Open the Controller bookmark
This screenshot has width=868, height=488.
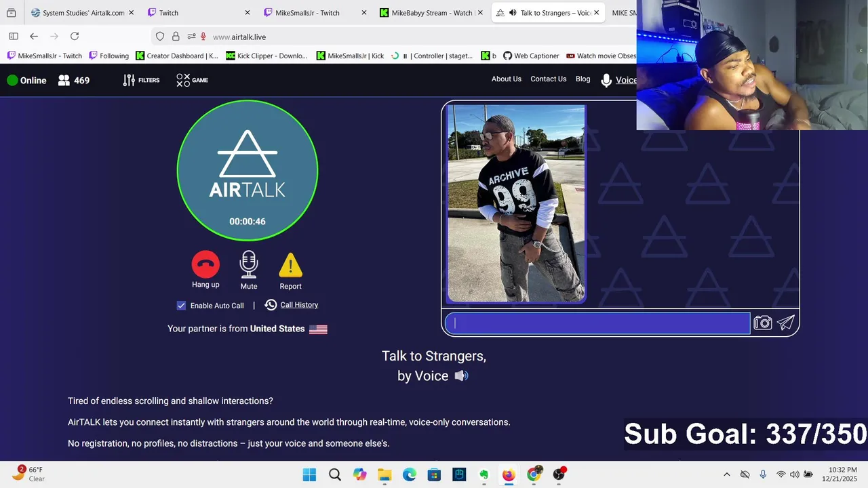[432, 56]
